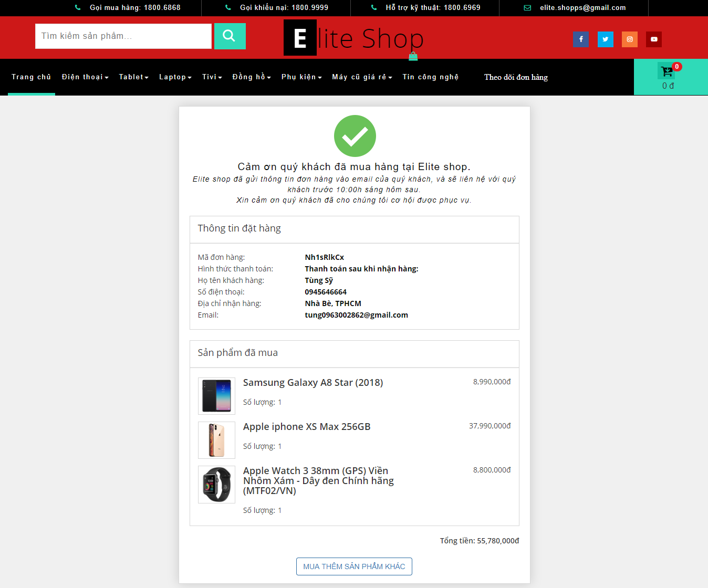Screen dimensions: 708x588
Task: Click Apple iphone XS Max 256GB title
Action: click(x=307, y=427)
